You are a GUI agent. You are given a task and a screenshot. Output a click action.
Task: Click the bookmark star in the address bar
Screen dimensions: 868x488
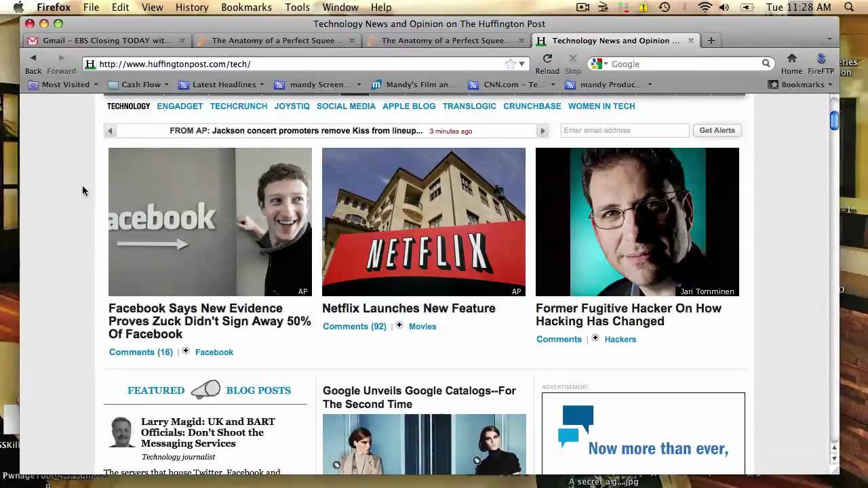pos(510,64)
